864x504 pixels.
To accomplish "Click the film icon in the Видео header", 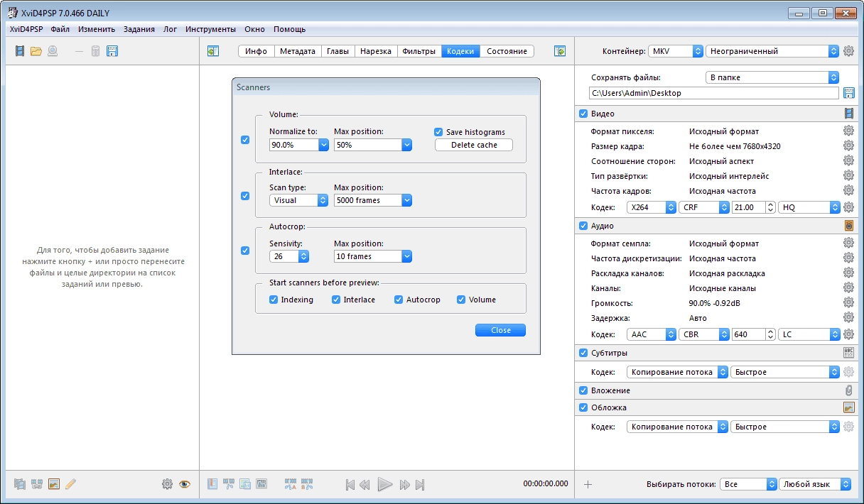I will [848, 114].
